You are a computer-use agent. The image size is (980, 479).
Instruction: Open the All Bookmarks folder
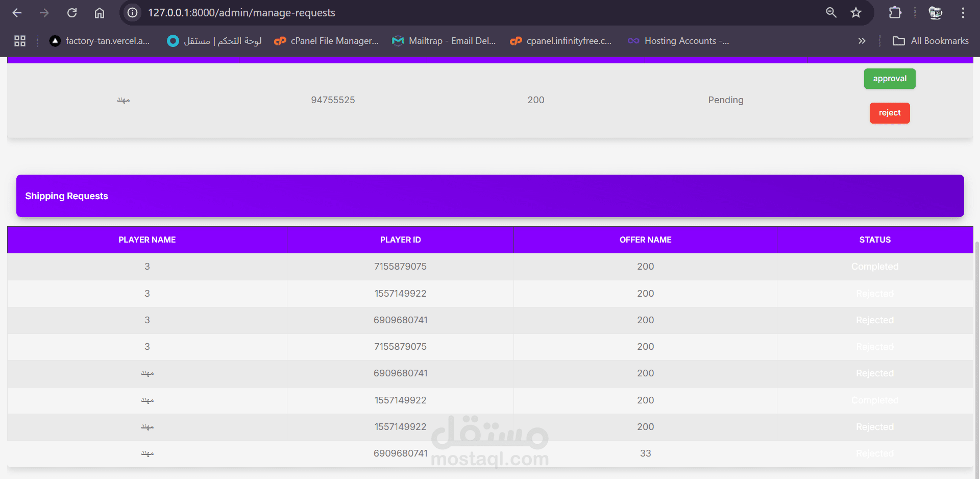coord(930,41)
